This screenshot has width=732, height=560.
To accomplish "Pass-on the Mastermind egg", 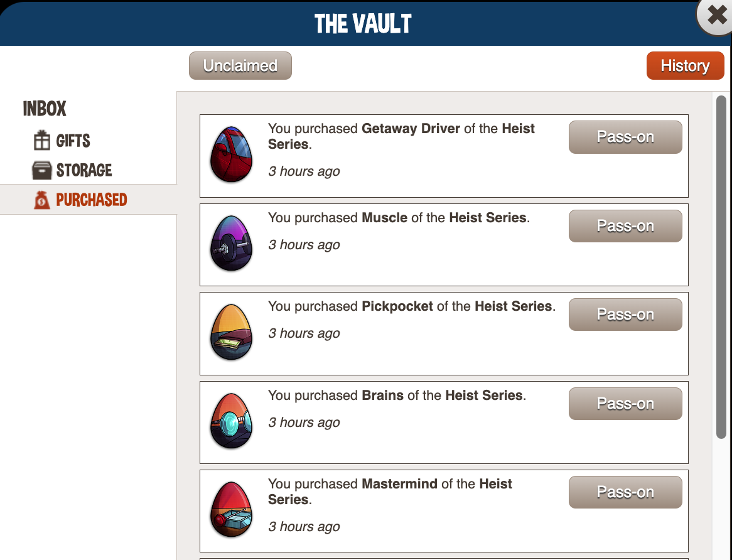I will 625,492.
